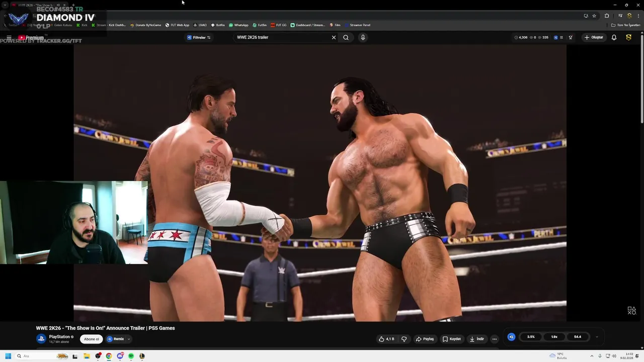
Task: Open the 'Dashboard / Stream...' bookmark
Action: 308,25
